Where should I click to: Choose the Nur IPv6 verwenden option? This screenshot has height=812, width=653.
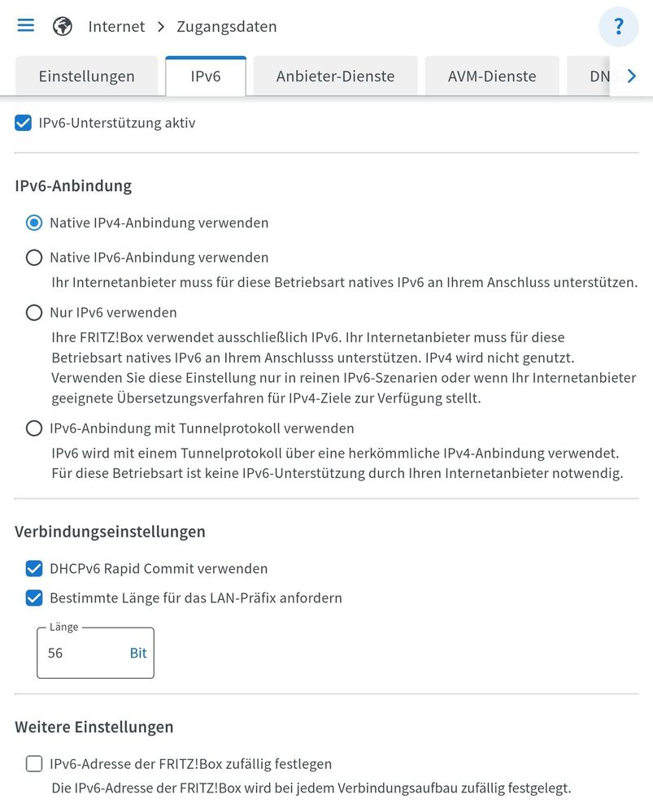pyautogui.click(x=34, y=313)
